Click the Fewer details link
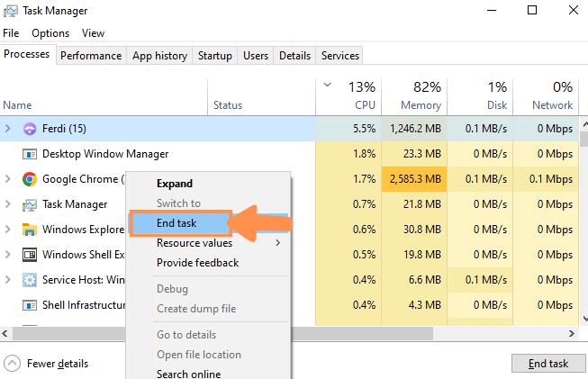 pyautogui.click(x=58, y=364)
